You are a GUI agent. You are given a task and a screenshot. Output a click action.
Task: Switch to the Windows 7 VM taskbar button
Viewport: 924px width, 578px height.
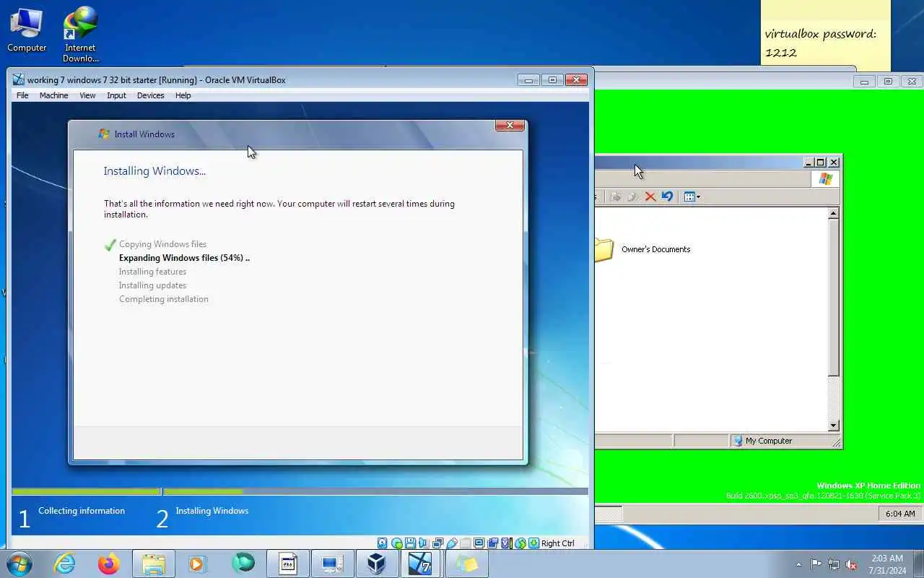click(421, 563)
